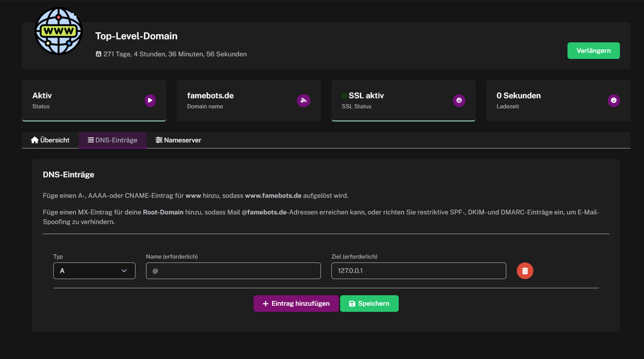Click the calendar icon beside remaining time
Viewport: 644px width, 359px height.
[x=98, y=54]
